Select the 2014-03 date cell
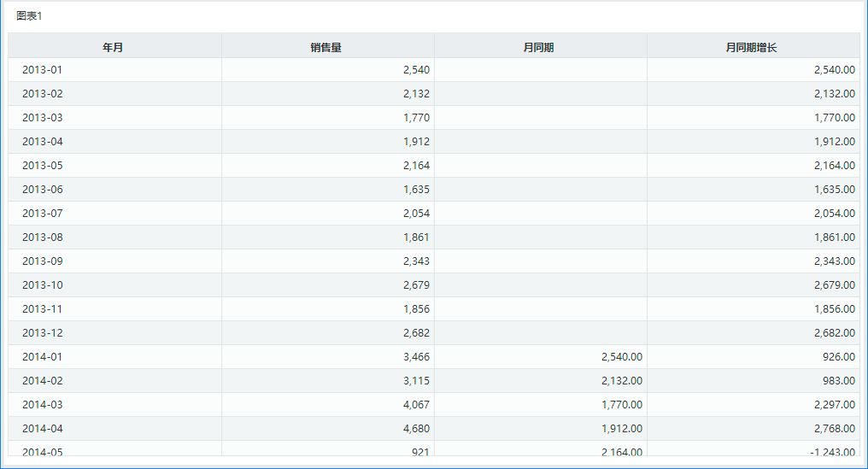868x469 pixels. [114, 405]
